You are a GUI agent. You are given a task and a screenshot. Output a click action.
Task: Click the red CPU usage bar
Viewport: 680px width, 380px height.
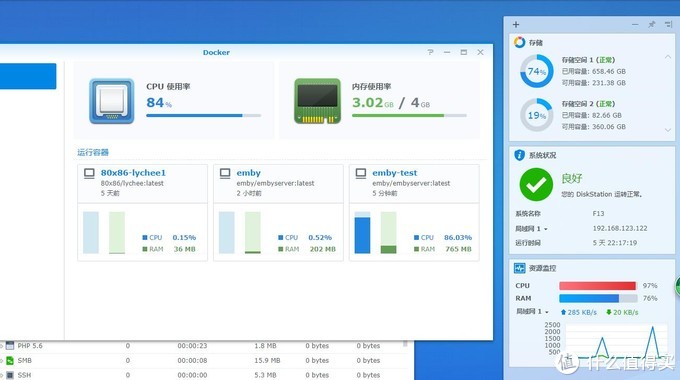click(597, 285)
